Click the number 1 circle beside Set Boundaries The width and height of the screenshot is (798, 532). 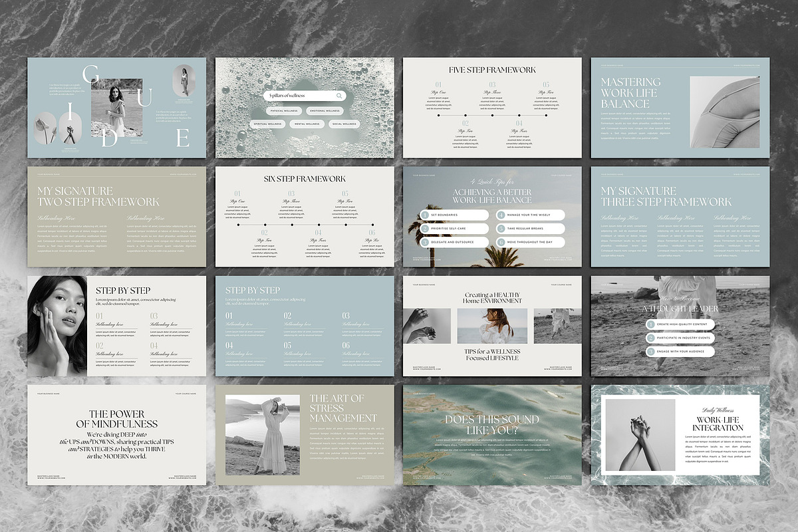coord(425,215)
